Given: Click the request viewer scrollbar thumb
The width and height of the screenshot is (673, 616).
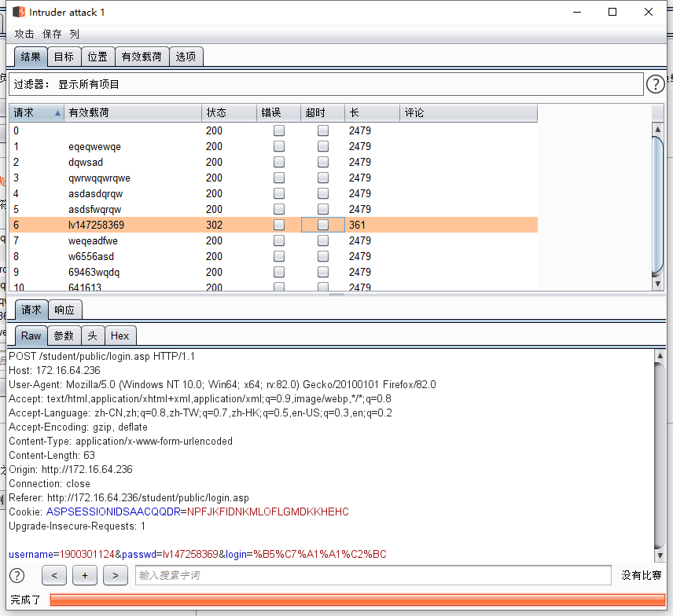Looking at the screenshot, I should pos(660,456).
